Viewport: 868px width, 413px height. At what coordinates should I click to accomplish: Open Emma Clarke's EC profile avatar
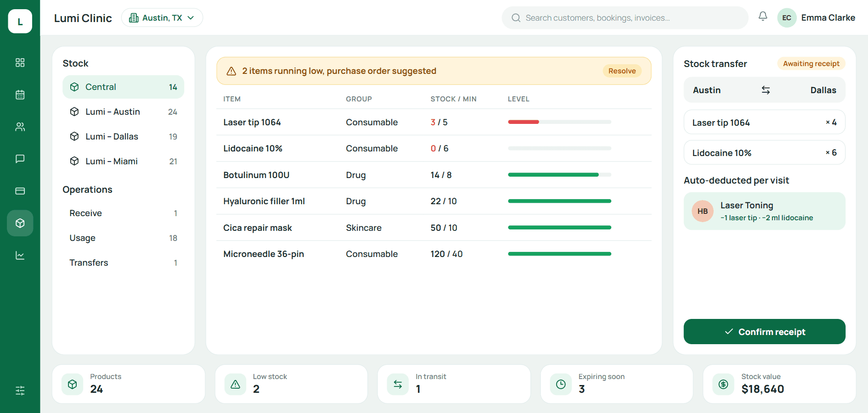pos(787,18)
